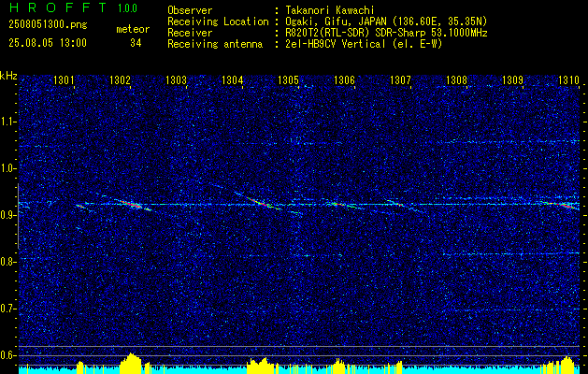Click the yellow signal peak below 1306

point(338,366)
